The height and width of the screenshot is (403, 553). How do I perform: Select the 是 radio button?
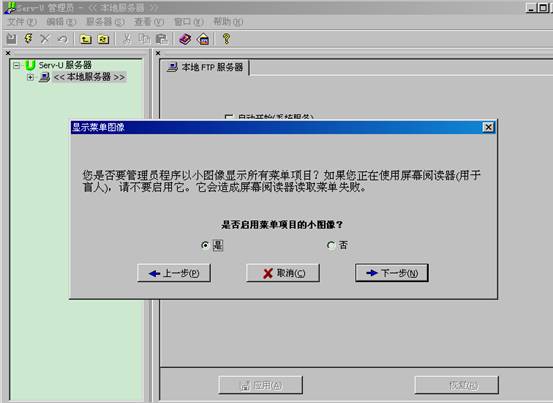[x=205, y=245]
